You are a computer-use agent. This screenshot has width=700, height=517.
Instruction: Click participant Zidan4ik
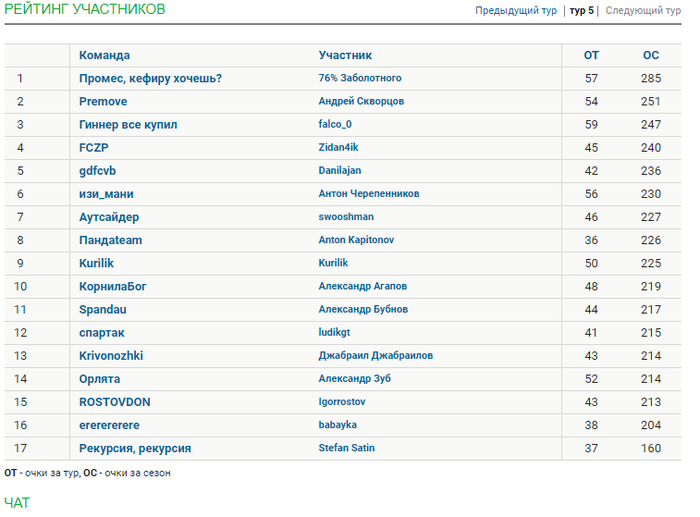coord(338,147)
